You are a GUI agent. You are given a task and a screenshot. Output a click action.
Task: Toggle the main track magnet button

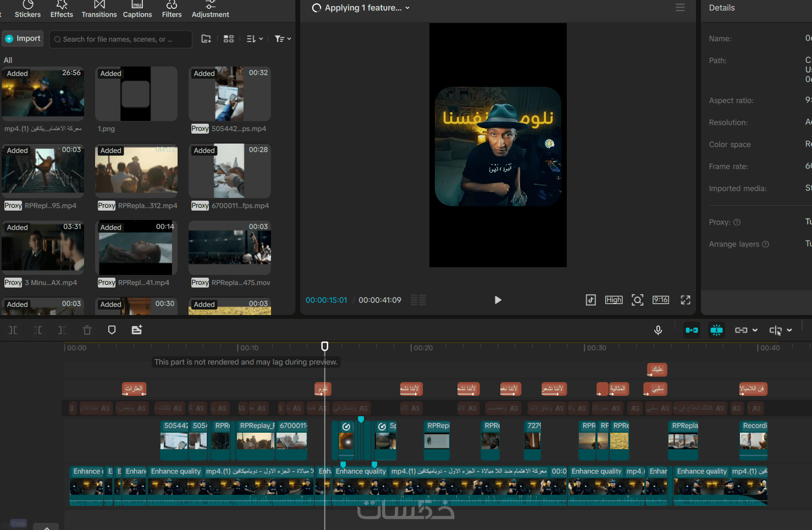(x=692, y=330)
